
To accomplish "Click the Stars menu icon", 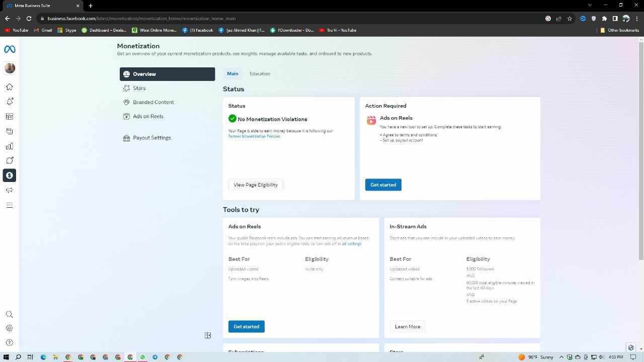I will (x=126, y=88).
